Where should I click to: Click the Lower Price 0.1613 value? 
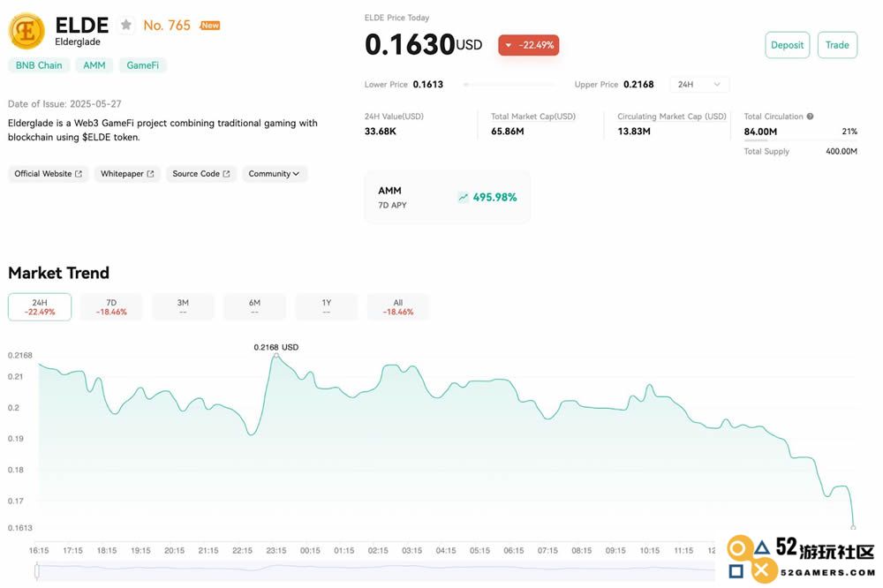coord(428,85)
